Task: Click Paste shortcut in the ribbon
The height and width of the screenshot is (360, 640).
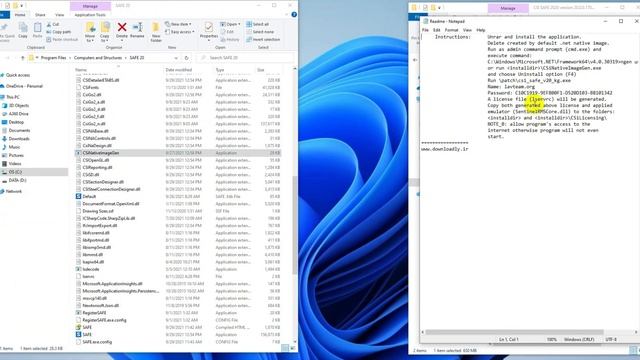Action: (x=62, y=40)
